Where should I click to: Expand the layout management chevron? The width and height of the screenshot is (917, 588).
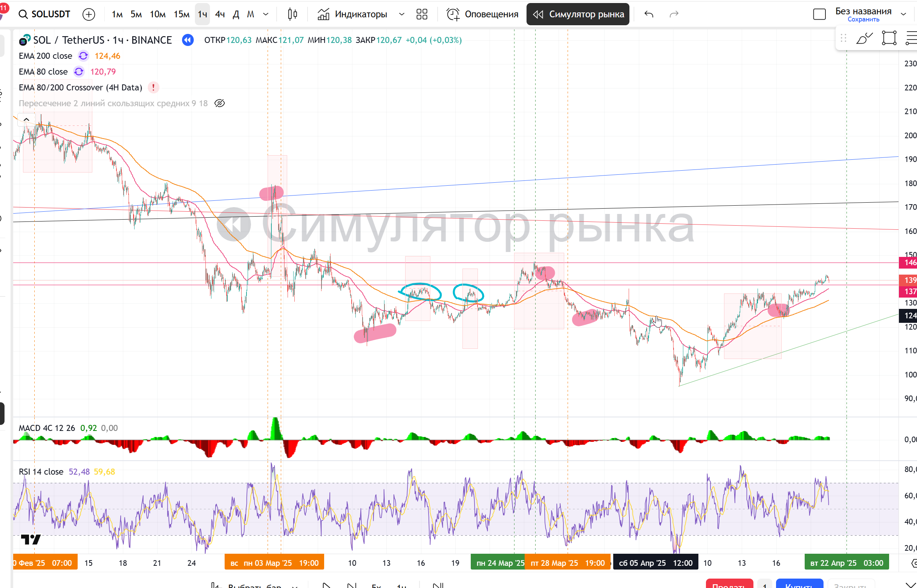pos(903,14)
